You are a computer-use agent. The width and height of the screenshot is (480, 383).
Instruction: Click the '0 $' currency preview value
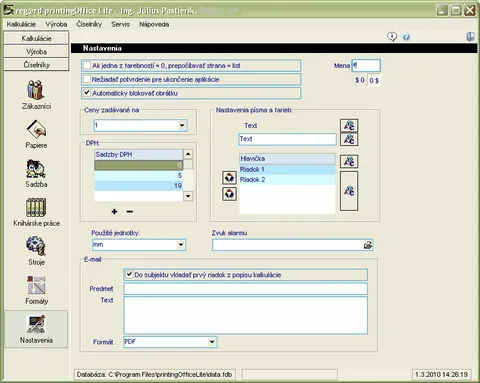point(374,80)
